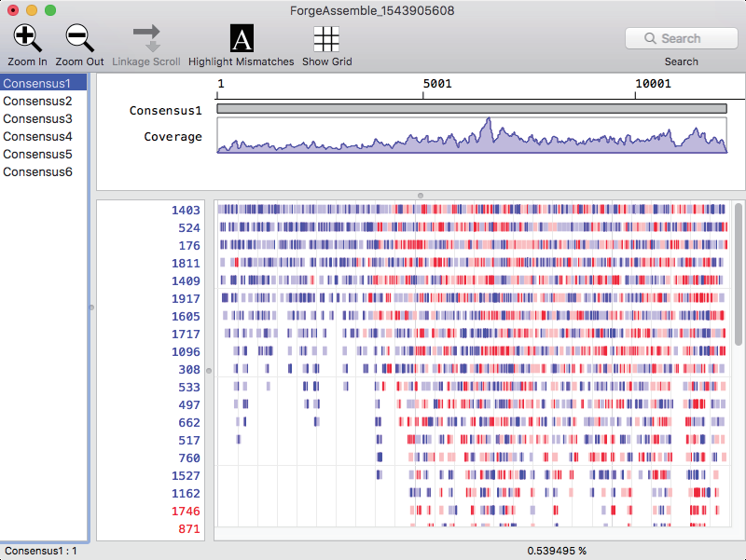Click ruler marker 1
746x560 pixels.
(x=221, y=84)
